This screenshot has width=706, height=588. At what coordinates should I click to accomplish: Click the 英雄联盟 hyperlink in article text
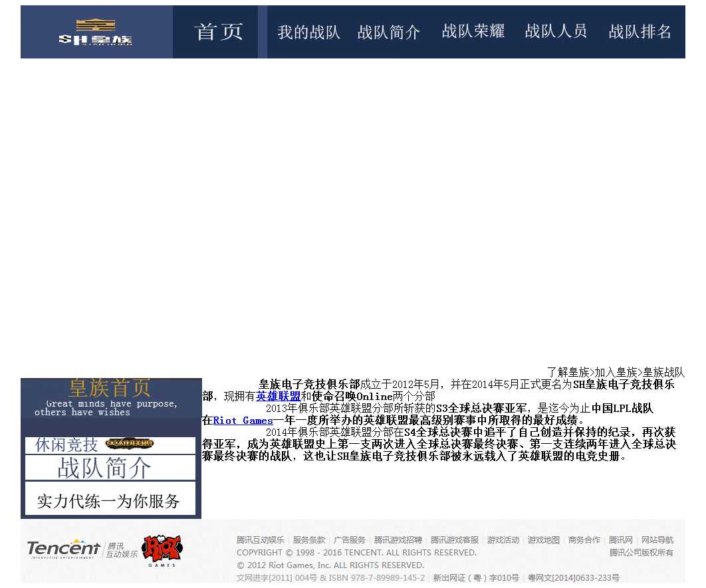(278, 397)
